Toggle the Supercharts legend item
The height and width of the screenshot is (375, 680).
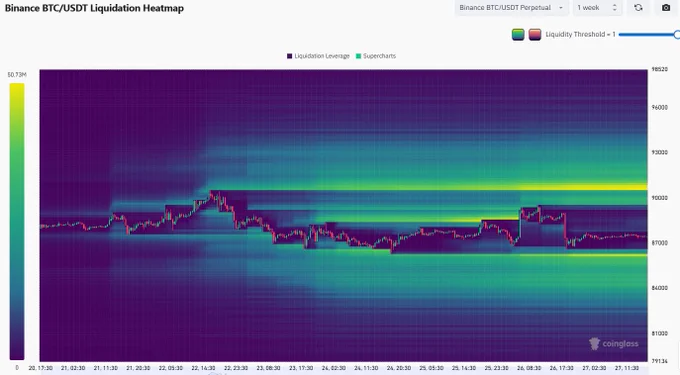376,56
